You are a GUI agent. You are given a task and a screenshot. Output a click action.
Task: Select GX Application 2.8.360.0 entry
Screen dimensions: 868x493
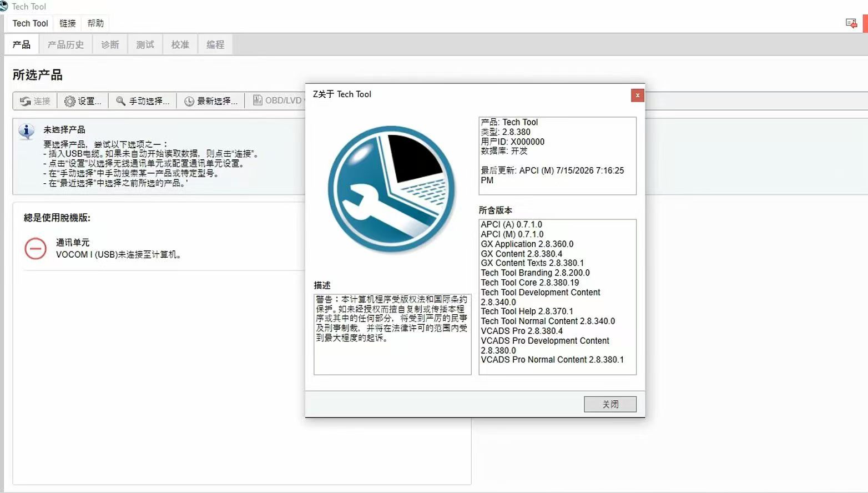pyautogui.click(x=527, y=244)
